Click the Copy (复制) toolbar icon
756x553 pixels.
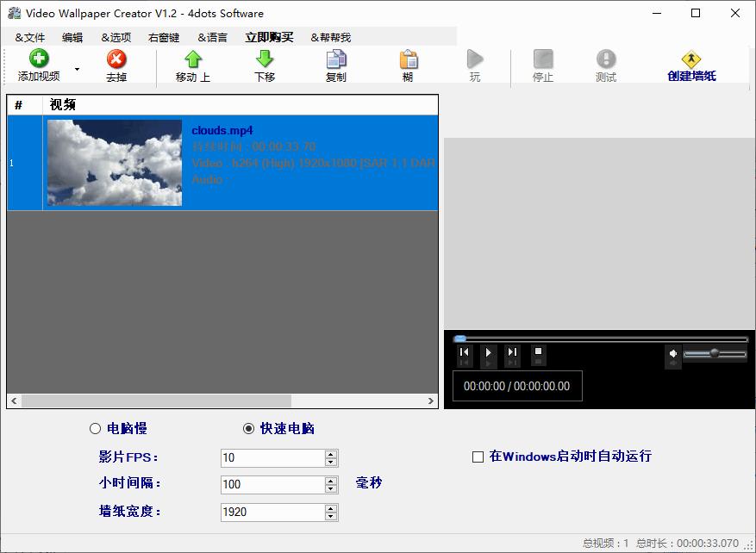336,59
